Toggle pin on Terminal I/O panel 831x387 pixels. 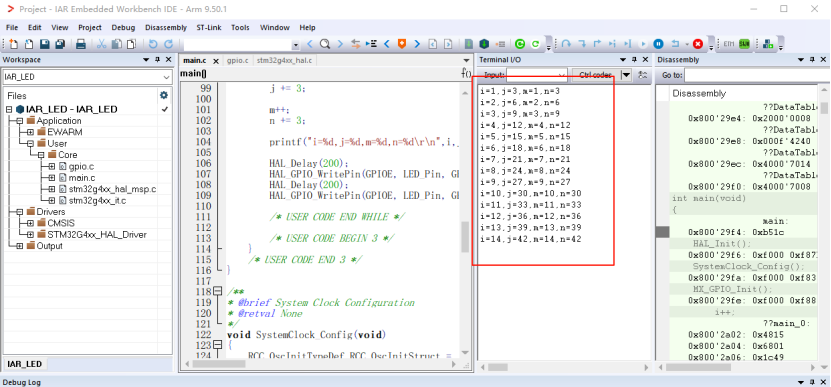[x=634, y=60]
